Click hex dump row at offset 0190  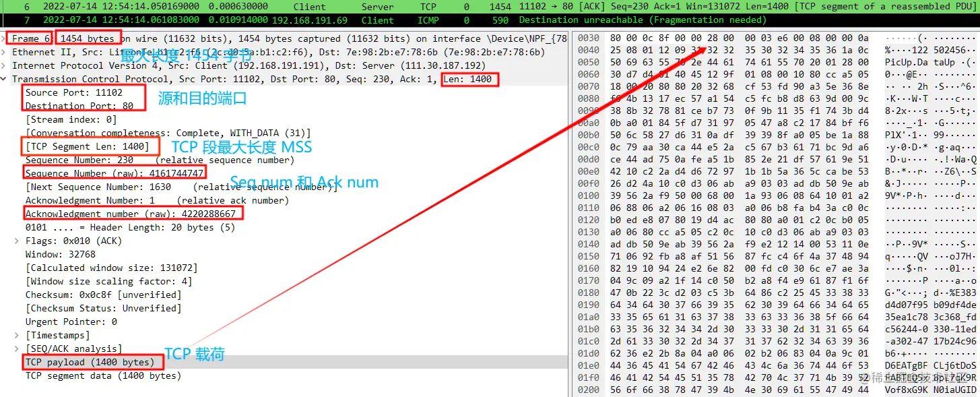776,305
